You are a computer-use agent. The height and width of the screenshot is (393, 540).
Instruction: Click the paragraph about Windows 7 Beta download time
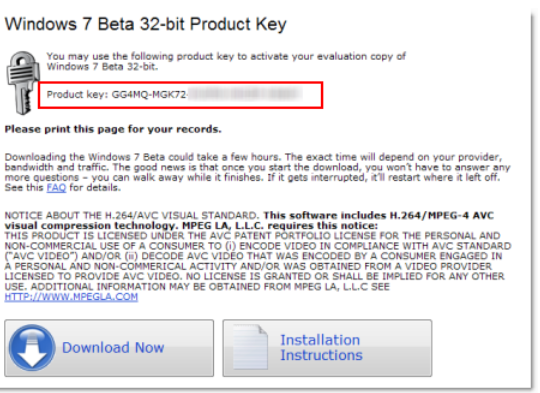click(257, 172)
